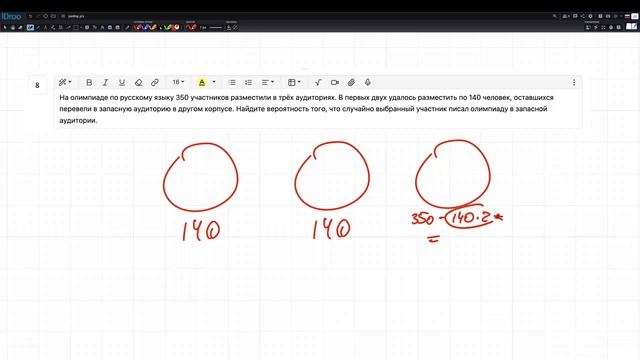Pick the blue pen color preset
Image resolution: width=640 pixels, height=360 pixels.
[146, 27]
